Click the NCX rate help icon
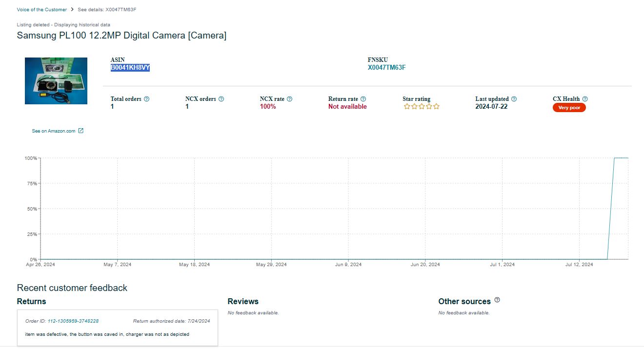This screenshot has width=644, height=349. click(x=289, y=99)
